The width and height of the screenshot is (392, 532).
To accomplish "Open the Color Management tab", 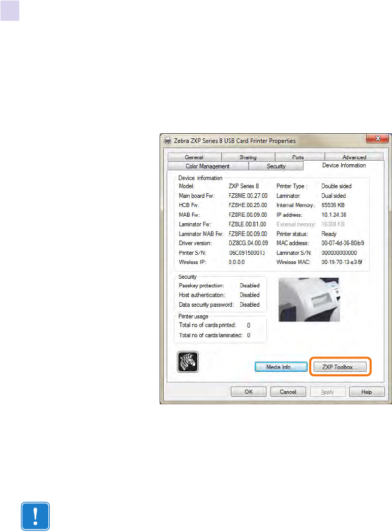I will pos(207,166).
